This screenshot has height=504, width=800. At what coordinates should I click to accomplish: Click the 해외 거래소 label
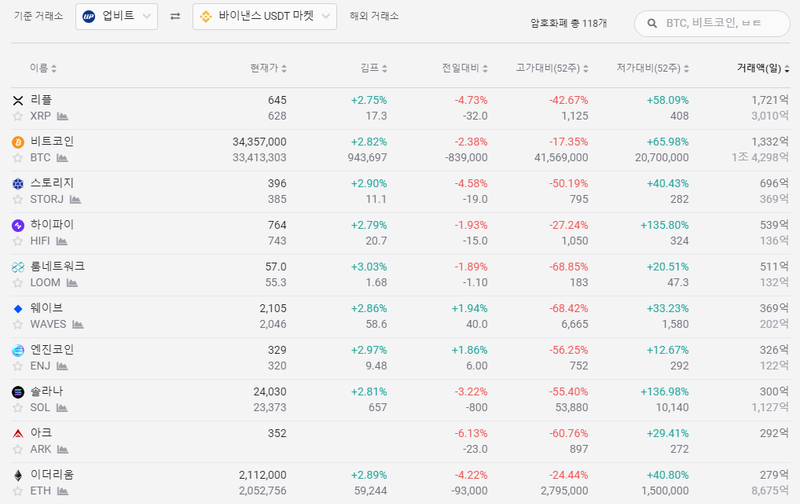(x=374, y=16)
